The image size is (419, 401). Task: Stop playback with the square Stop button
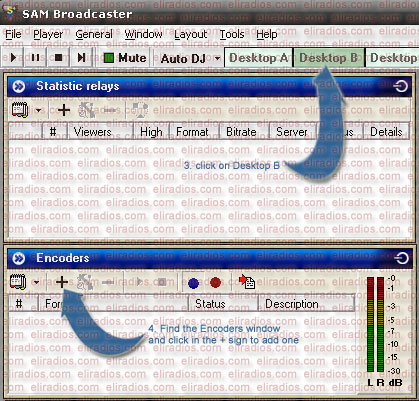58,58
